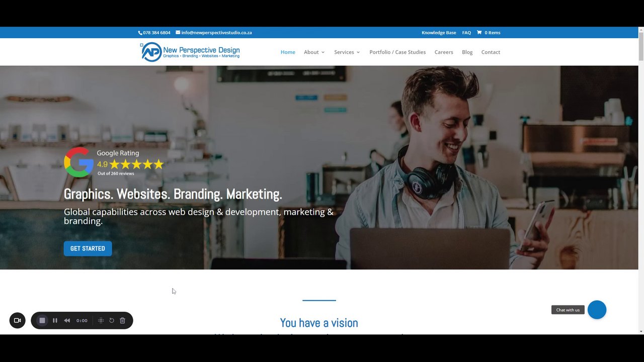644x362 pixels.
Task: Stop the recording with the square button
Action: click(42, 320)
